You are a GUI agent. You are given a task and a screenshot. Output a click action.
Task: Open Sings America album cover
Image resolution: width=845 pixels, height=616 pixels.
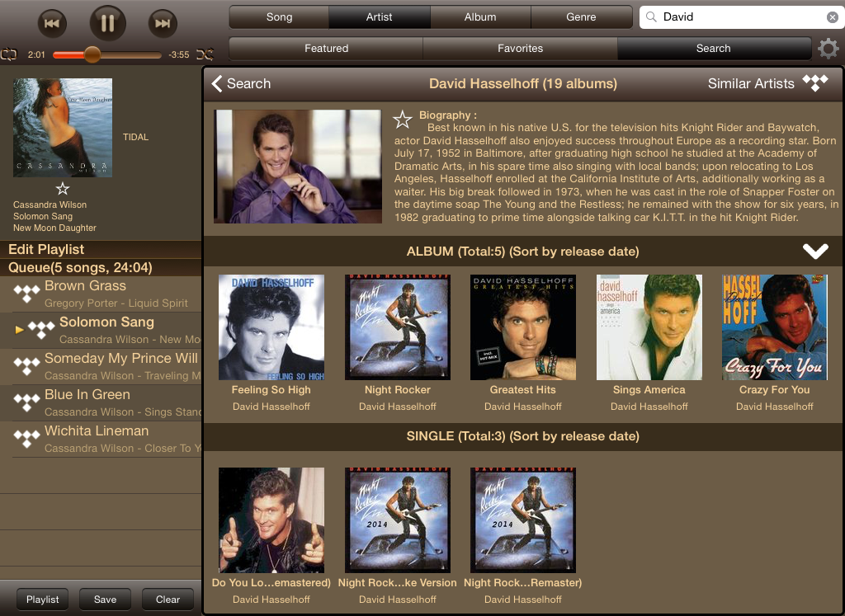click(649, 327)
